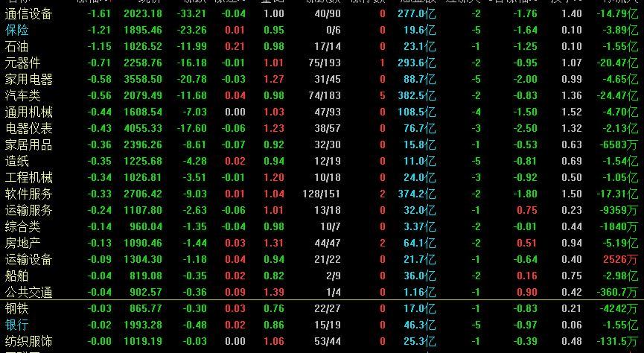Select 3-day change 0.90 for 公共交通
The image size is (644, 353).
point(527,292)
